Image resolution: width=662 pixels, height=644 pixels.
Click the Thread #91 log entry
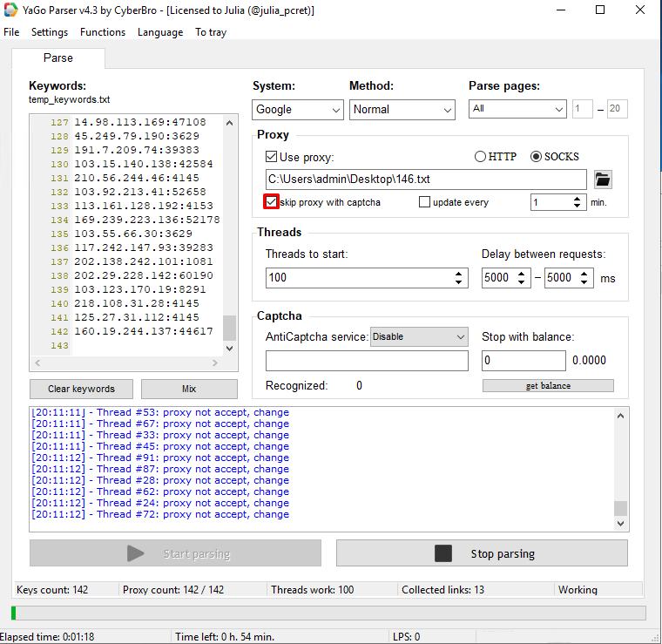[x=160, y=458]
